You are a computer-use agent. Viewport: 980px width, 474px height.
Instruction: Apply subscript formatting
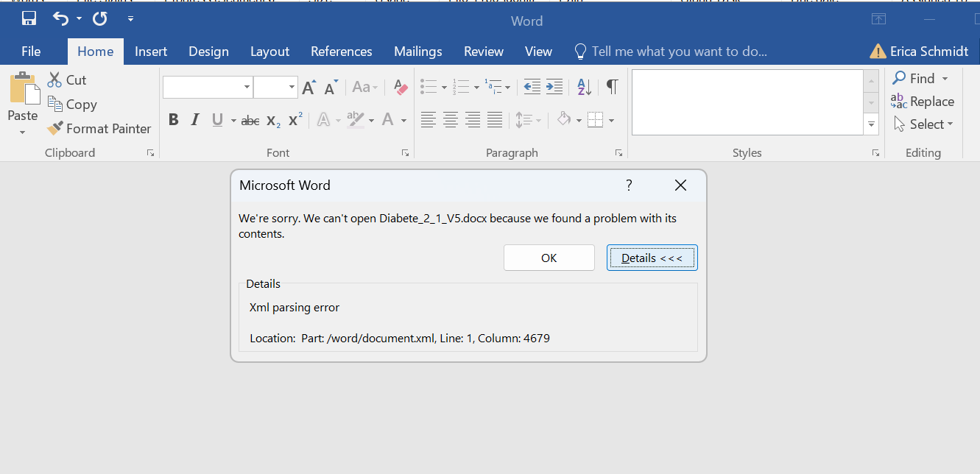pyautogui.click(x=272, y=119)
